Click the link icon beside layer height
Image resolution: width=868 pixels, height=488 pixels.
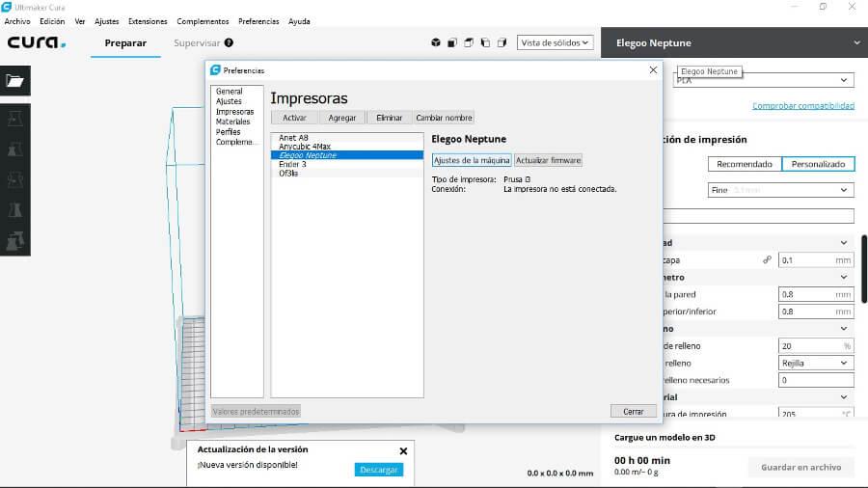pos(768,260)
